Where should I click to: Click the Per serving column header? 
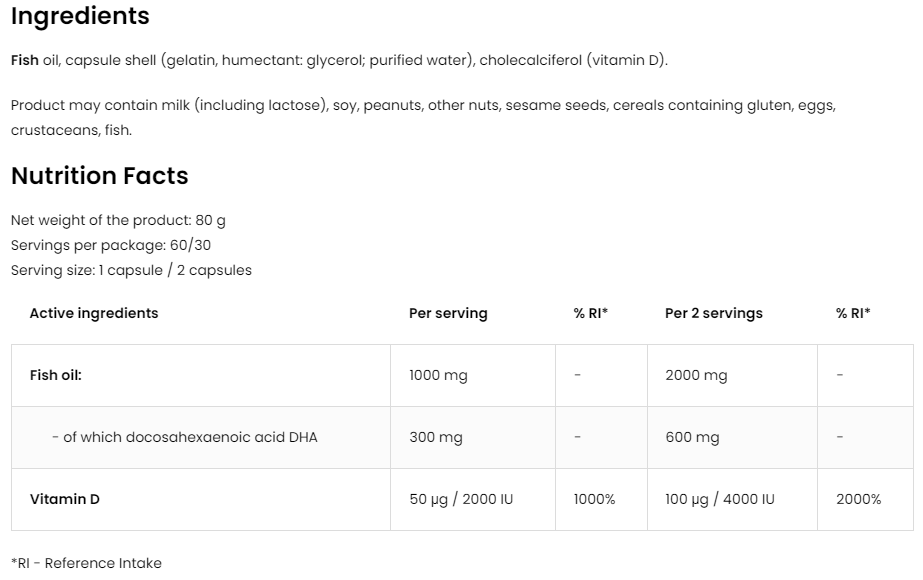pos(448,313)
